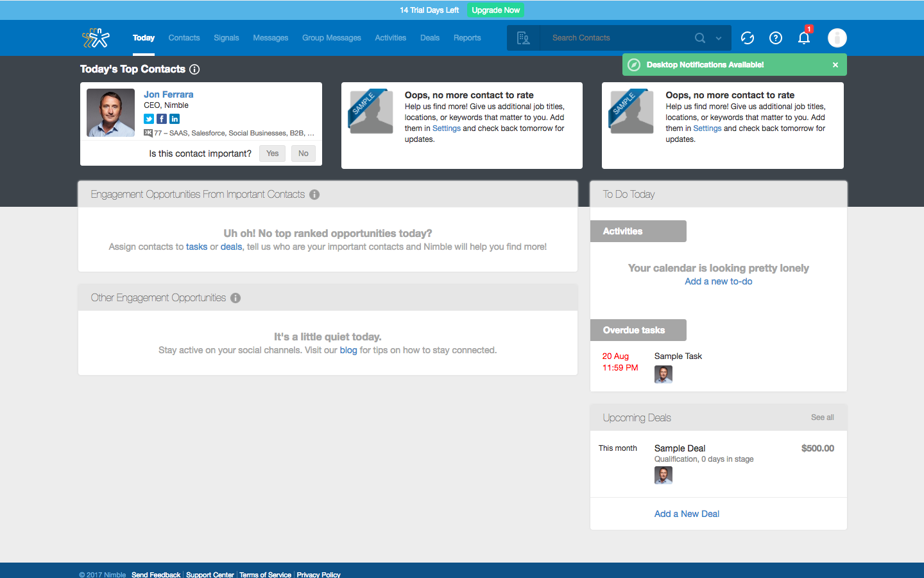Viewport: 924px width, 578px height.
Task: Select the Overdue tasks section header
Action: click(638, 330)
